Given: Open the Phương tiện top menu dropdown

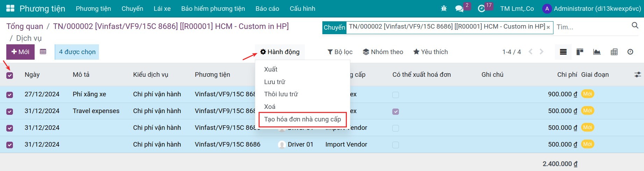Looking at the screenshot, I should [93, 9].
